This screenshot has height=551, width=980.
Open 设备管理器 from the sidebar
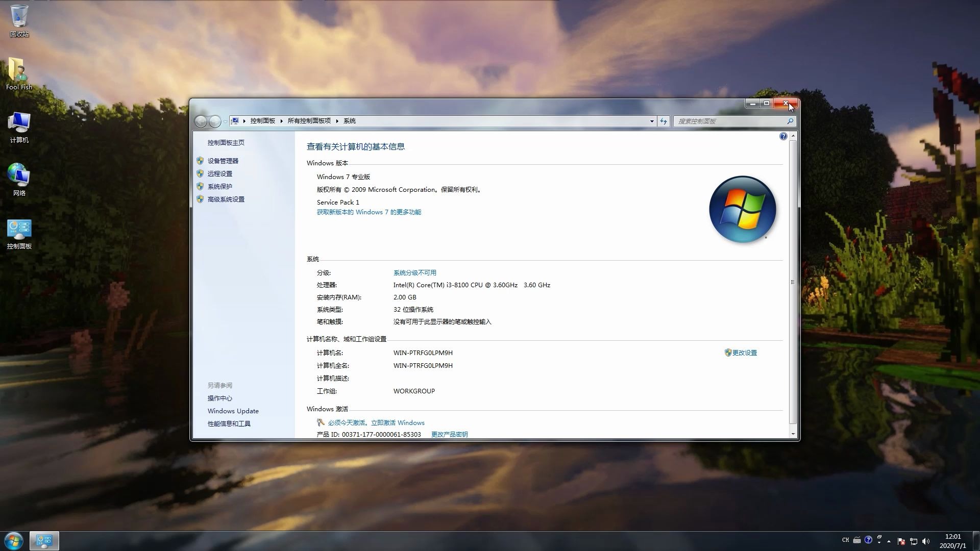pos(223,161)
